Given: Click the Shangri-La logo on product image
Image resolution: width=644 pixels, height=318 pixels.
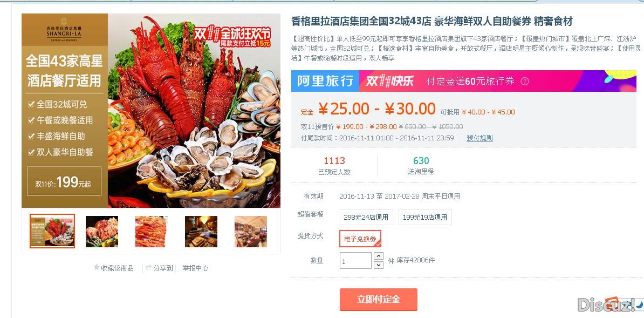Looking at the screenshot, I should click(64, 29).
